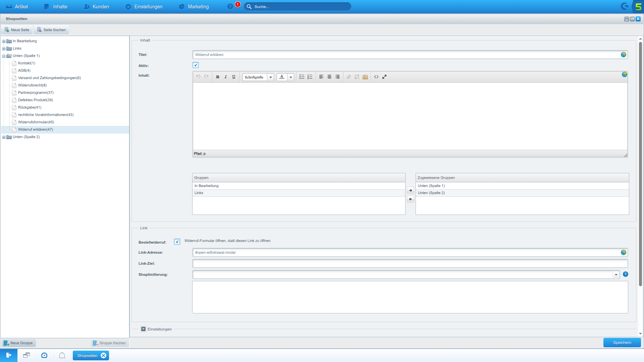Collapse the Einstellungen fieldset toggle
This screenshot has width=644, height=362.
click(144, 329)
